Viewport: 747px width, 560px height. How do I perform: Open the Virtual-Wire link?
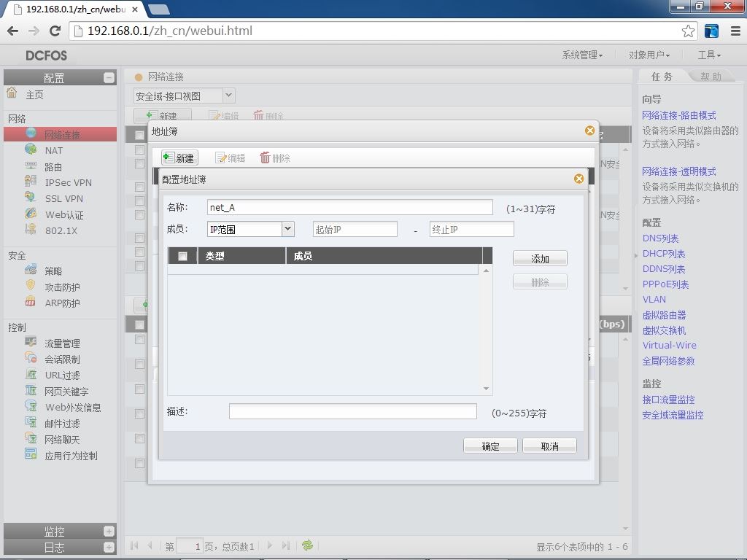(x=670, y=345)
